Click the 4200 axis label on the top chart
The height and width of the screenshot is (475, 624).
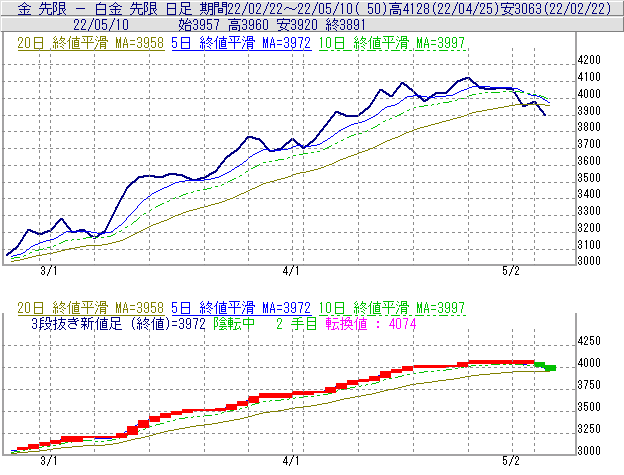(589, 60)
